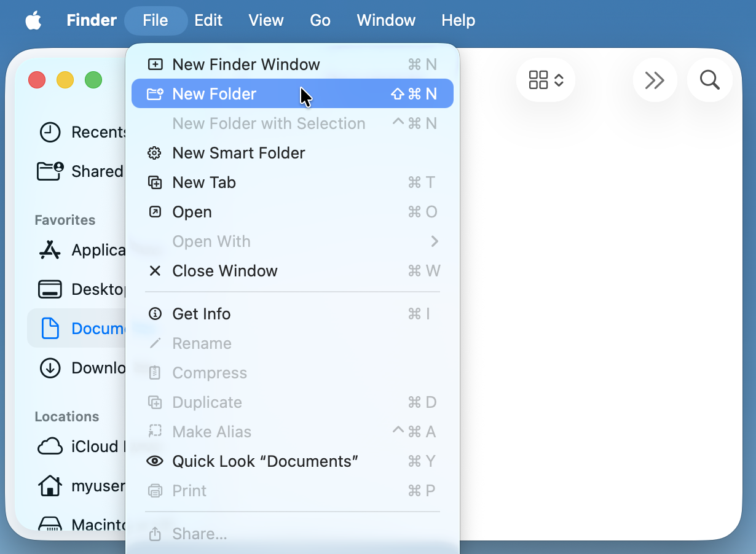Click the Favorites section header

tap(65, 220)
